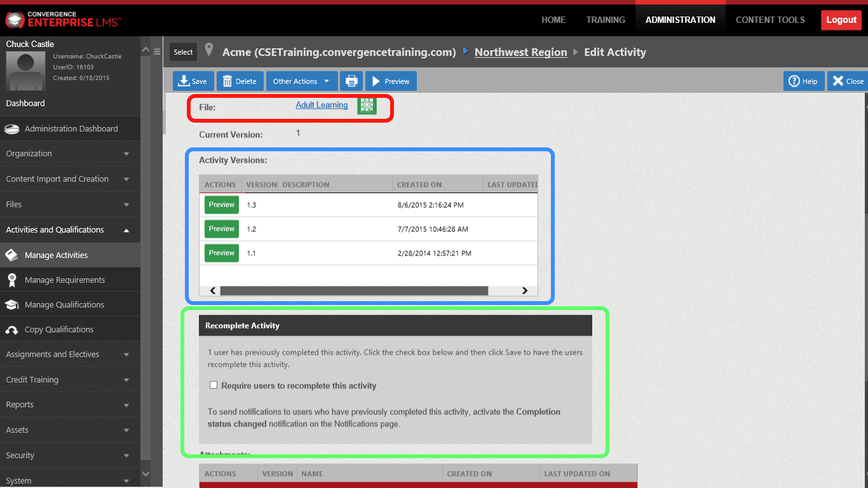Expand the Organization sidebar section
The height and width of the screenshot is (488, 868).
pyautogui.click(x=70, y=154)
